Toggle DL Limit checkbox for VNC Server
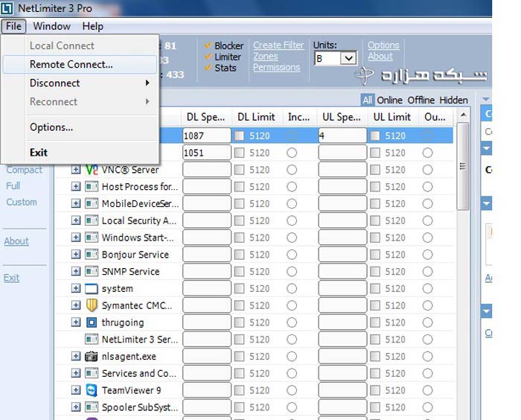521x420 pixels. coord(239,170)
